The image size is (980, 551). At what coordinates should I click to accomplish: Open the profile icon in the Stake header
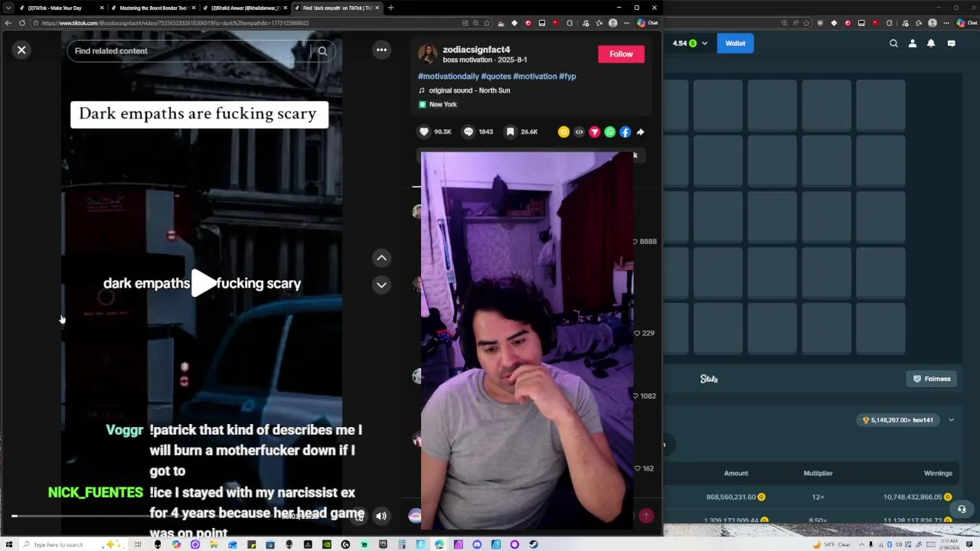pos(912,44)
